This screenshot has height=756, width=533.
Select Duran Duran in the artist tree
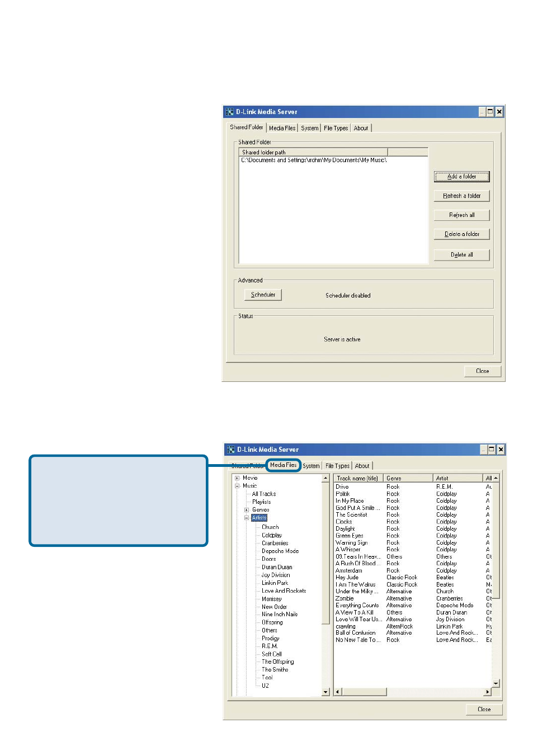click(x=277, y=567)
